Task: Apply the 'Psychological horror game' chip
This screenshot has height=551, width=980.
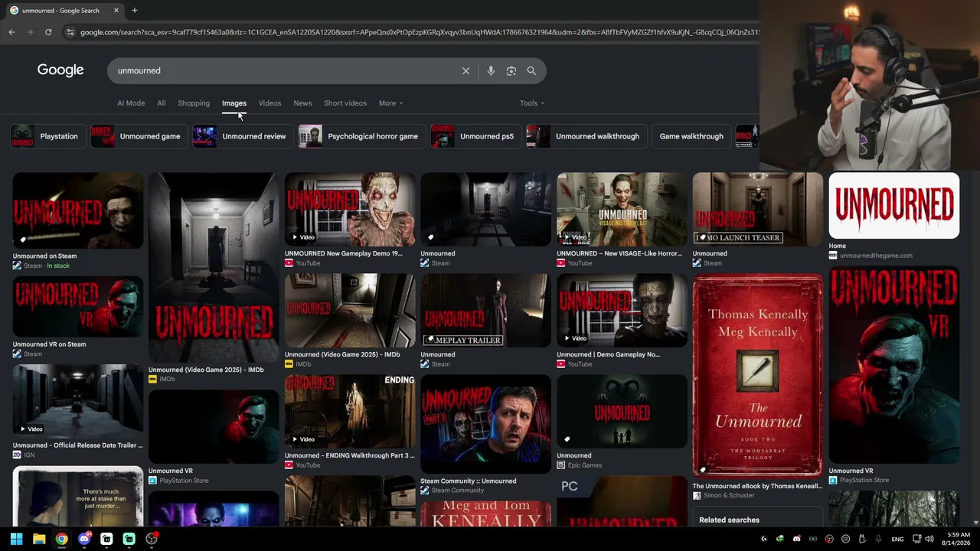Action: 361,136
